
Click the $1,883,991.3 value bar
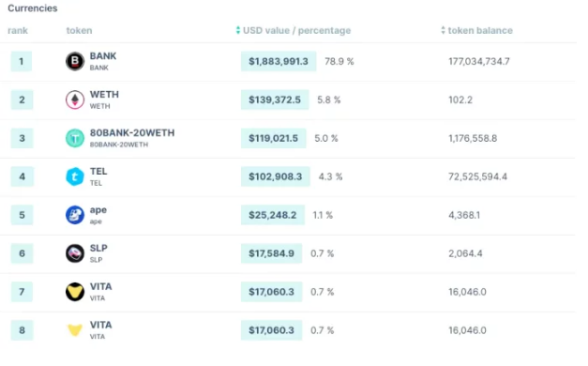279,61
